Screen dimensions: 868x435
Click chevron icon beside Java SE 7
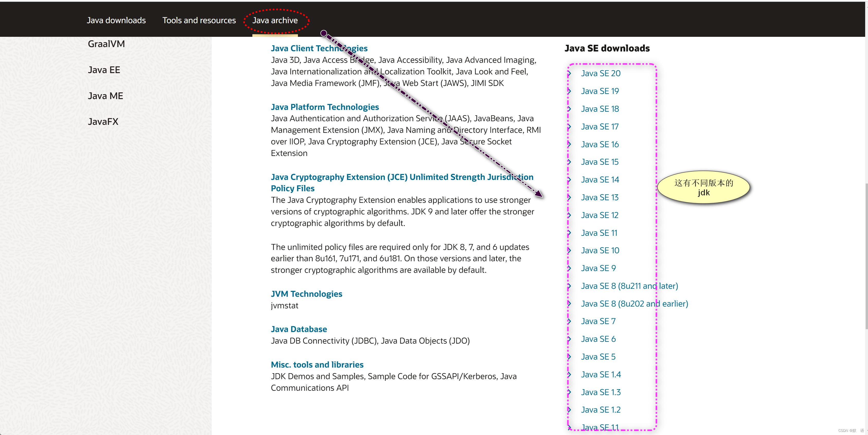click(570, 321)
